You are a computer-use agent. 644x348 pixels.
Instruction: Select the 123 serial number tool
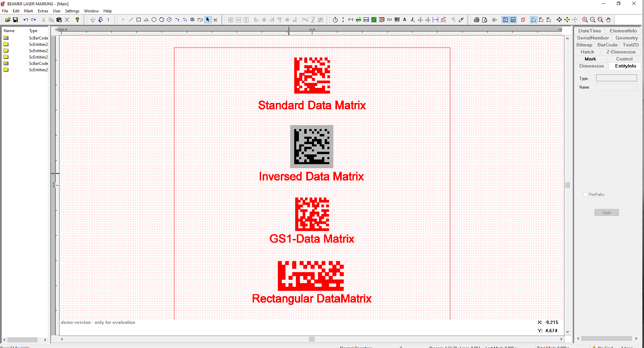coord(389,20)
